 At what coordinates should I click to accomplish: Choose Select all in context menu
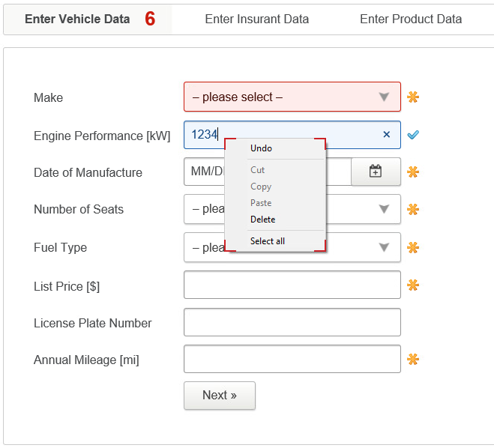click(x=268, y=241)
